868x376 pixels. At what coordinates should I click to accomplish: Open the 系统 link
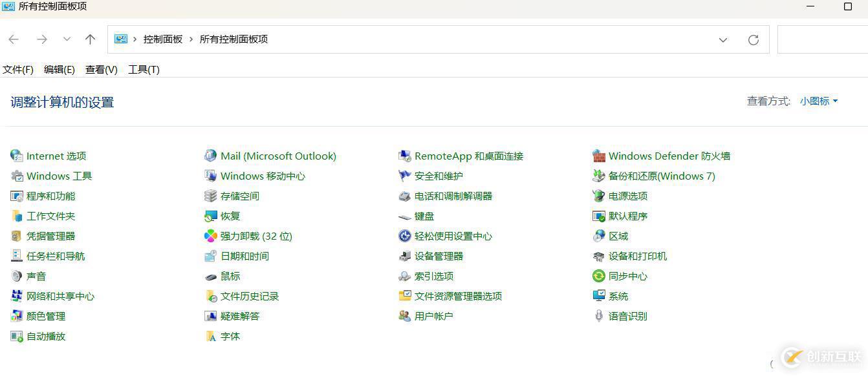(x=618, y=296)
